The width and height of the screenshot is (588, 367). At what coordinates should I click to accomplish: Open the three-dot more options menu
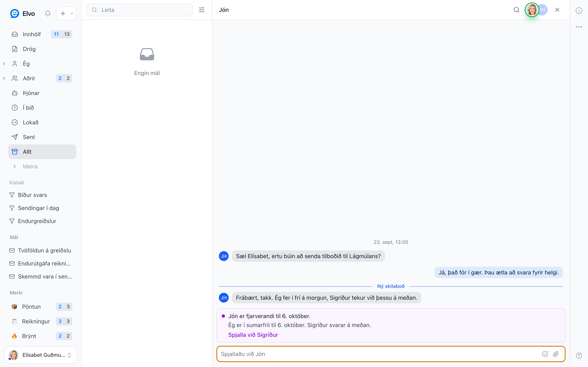tap(579, 27)
